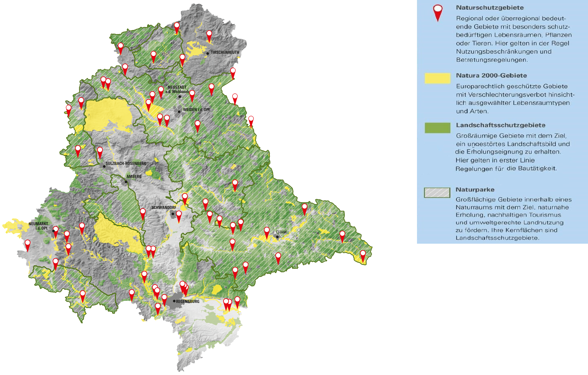Click the red pin beside Schwandorf's city dot

(x=179, y=217)
